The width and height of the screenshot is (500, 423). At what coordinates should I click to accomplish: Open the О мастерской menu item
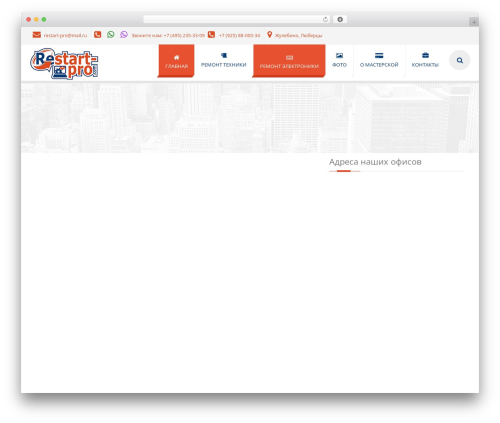[379, 60]
